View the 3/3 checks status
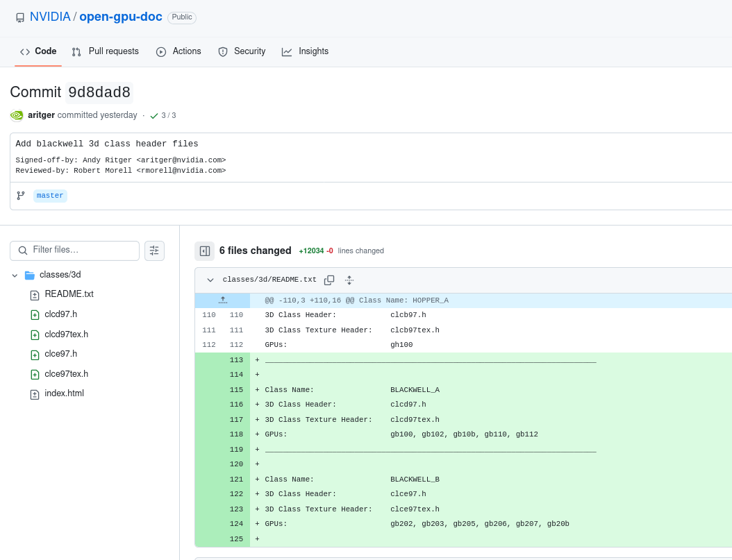 [x=163, y=116]
